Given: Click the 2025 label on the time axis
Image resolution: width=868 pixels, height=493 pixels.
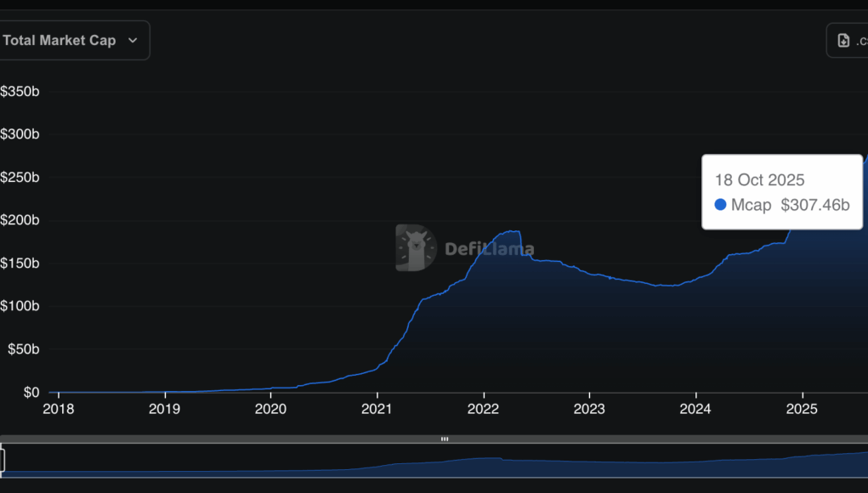Looking at the screenshot, I should pyautogui.click(x=802, y=409).
